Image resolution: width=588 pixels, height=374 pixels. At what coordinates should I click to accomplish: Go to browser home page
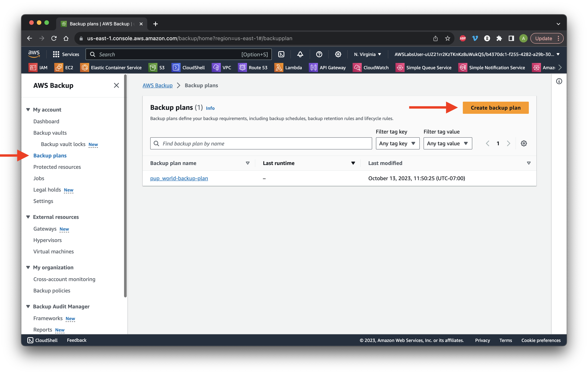point(66,38)
